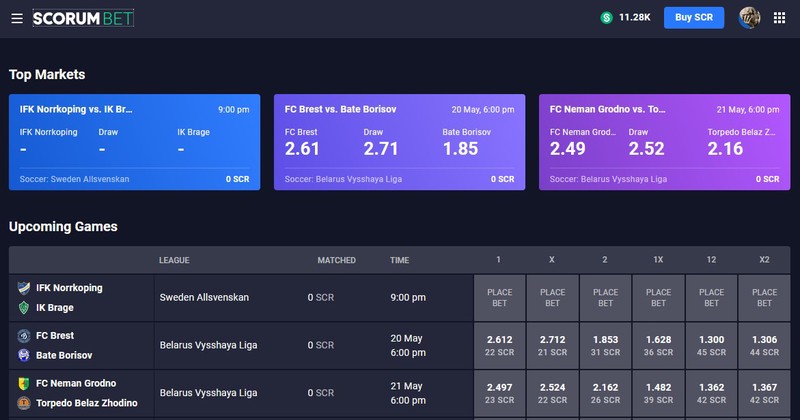The image size is (800, 420).
Task: Place bet on column X for IFK Norrkoping row
Action: (x=553, y=298)
